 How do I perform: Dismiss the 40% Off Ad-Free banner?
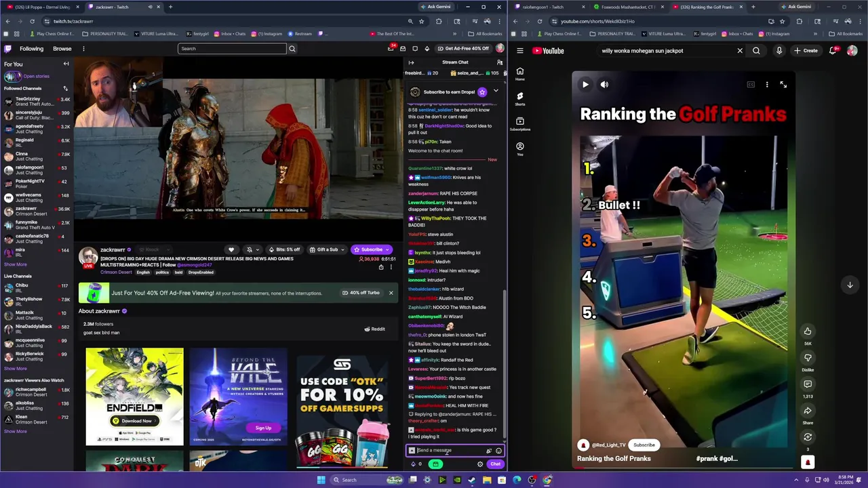(x=391, y=293)
